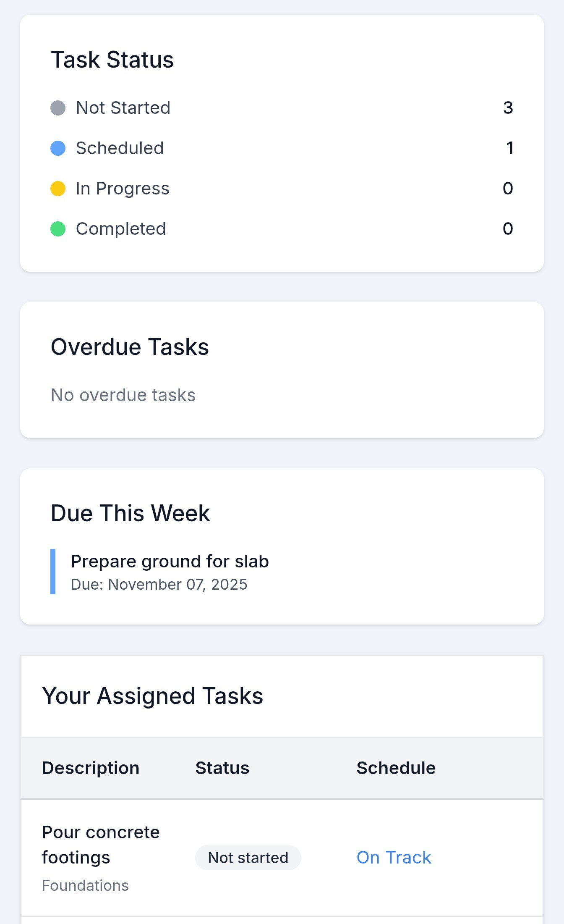
Task: Open the Prepare ground for slab task
Action: pyautogui.click(x=170, y=561)
